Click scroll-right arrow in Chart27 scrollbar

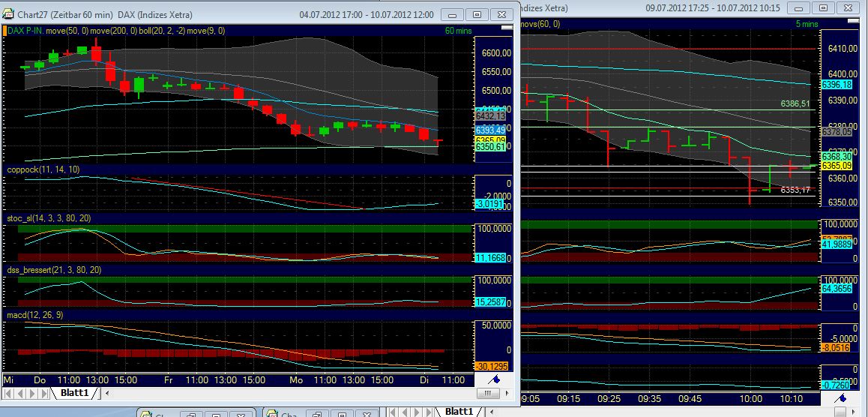(507, 393)
